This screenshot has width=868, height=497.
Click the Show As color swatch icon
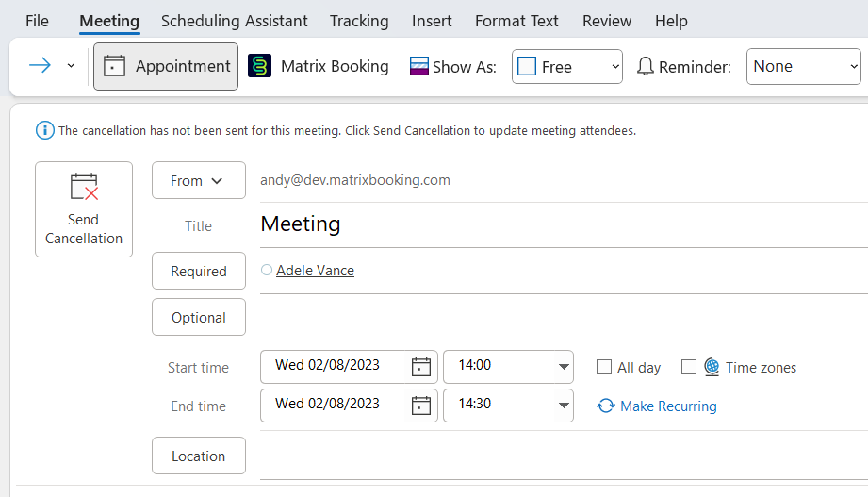coord(419,66)
